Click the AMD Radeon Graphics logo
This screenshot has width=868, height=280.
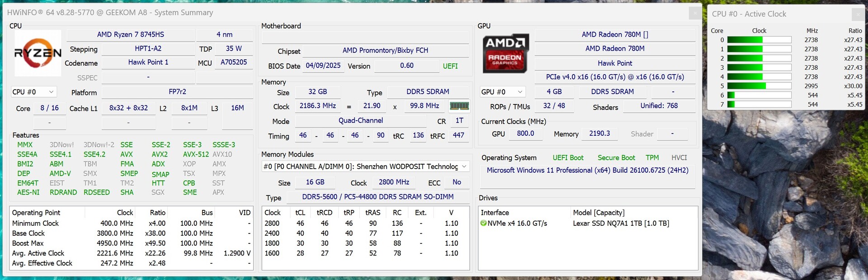tap(505, 53)
